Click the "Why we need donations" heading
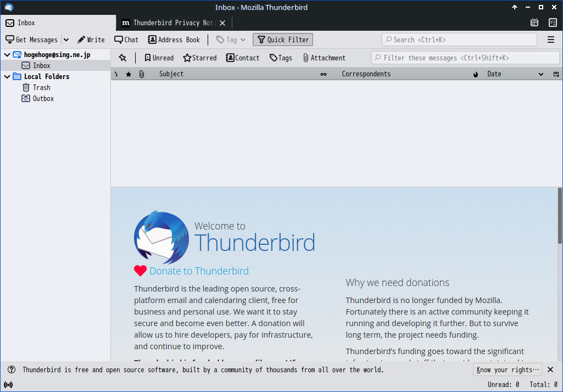Screen dimensions: 563x392 (x=398, y=283)
